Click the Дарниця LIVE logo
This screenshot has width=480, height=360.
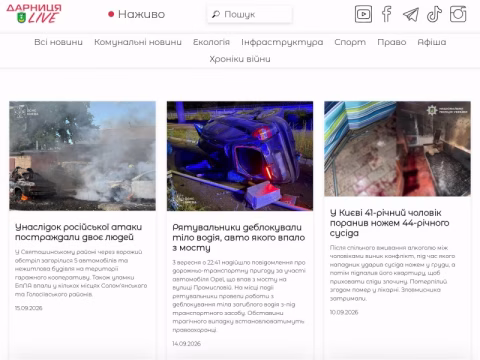click(x=34, y=14)
